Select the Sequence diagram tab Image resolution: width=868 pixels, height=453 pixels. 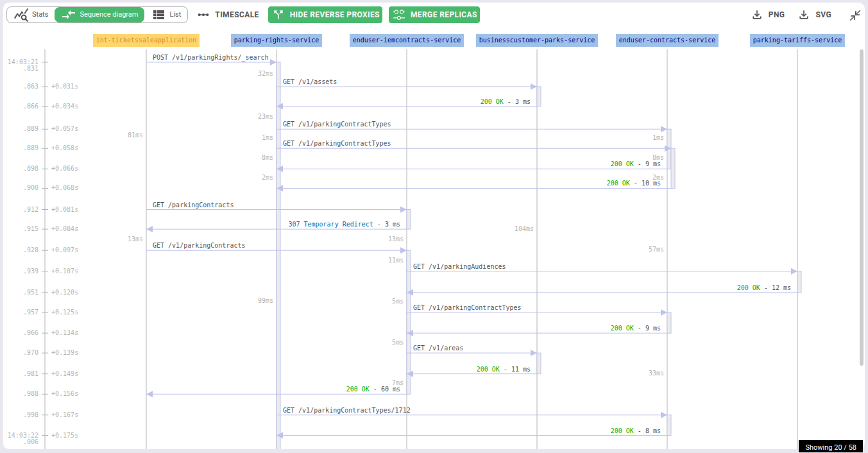coord(99,15)
